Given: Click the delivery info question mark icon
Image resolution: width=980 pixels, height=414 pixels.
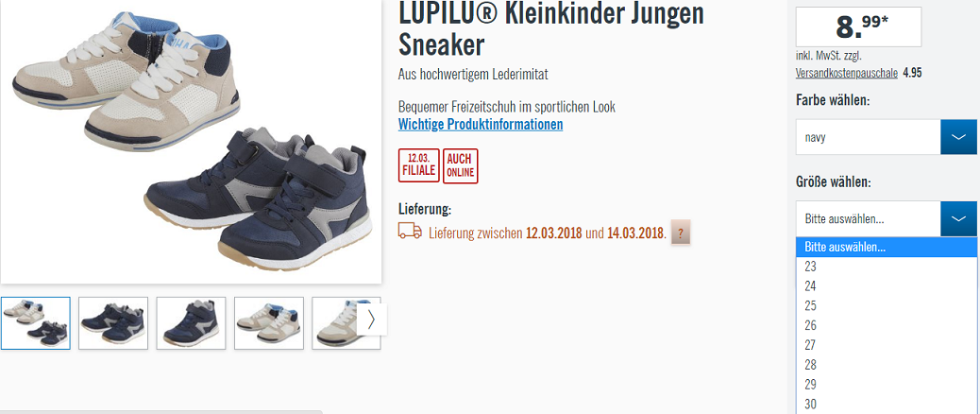Looking at the screenshot, I should (681, 233).
